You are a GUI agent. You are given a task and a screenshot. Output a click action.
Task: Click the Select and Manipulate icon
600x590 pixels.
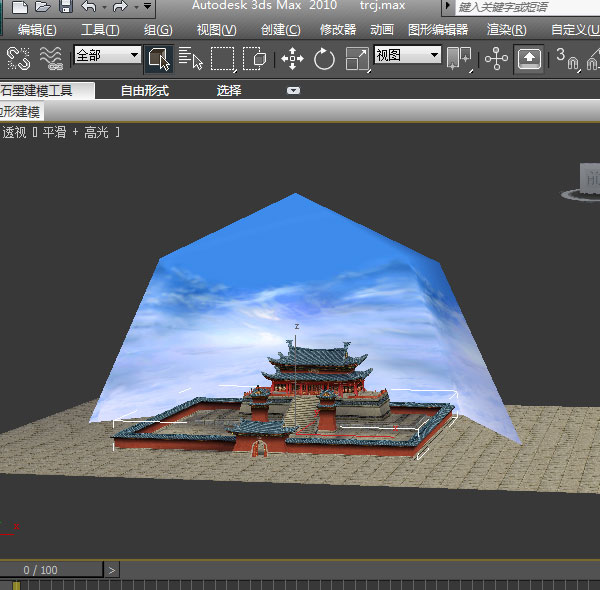pos(496,59)
